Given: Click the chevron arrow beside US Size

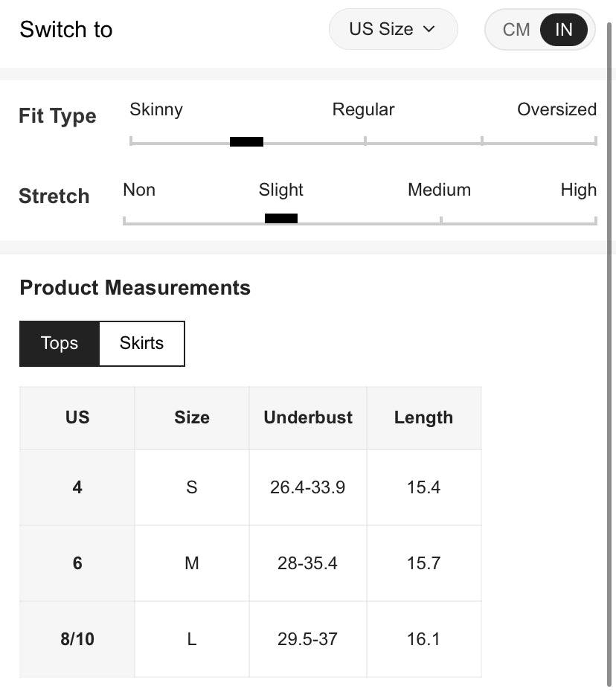Looking at the screenshot, I should click(x=429, y=30).
